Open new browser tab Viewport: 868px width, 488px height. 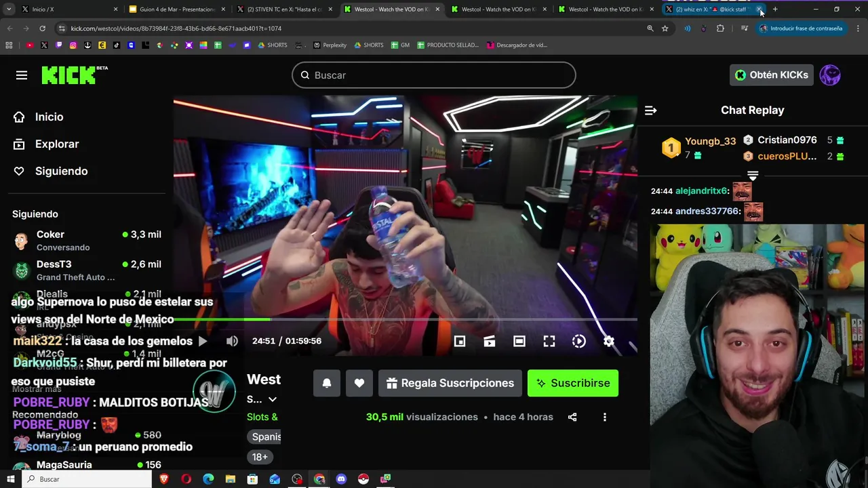pos(775,9)
